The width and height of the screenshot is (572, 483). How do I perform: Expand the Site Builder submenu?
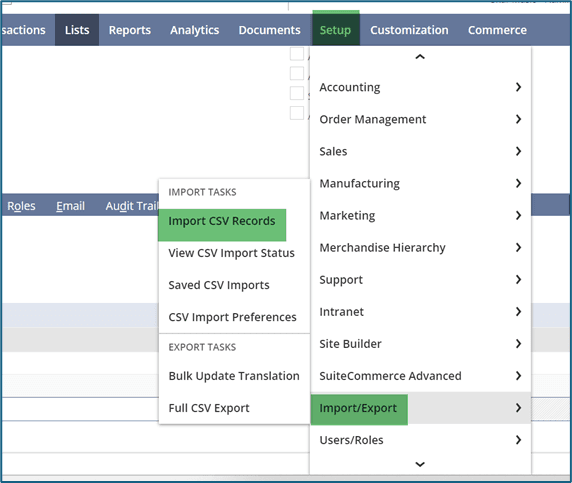[421, 344]
